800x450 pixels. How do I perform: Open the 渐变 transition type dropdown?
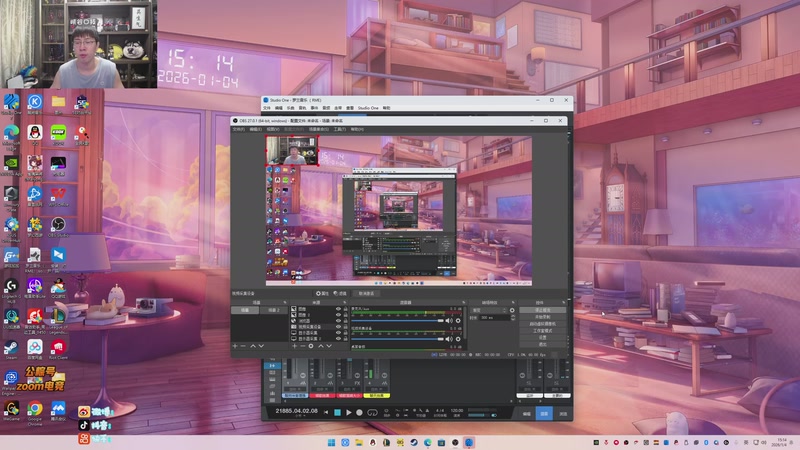click(489, 310)
